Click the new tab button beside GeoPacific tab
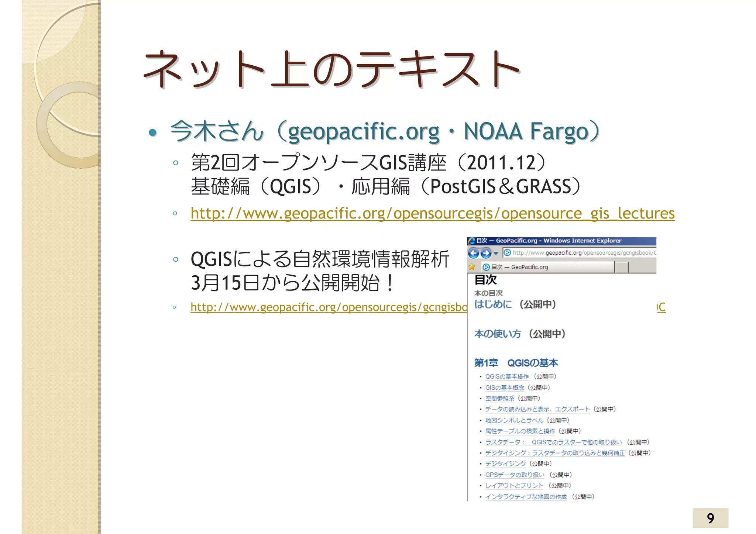Screen dimensions: 756x534 coord(622,267)
